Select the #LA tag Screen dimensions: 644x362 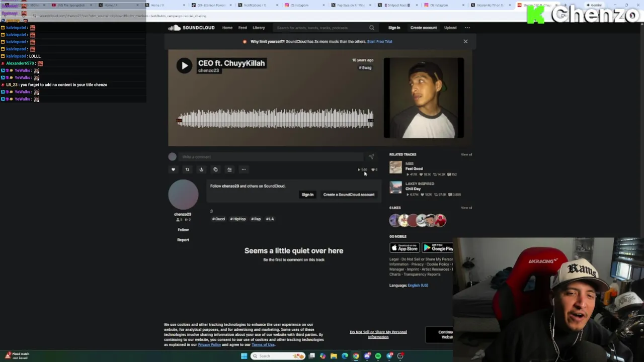[270, 219]
